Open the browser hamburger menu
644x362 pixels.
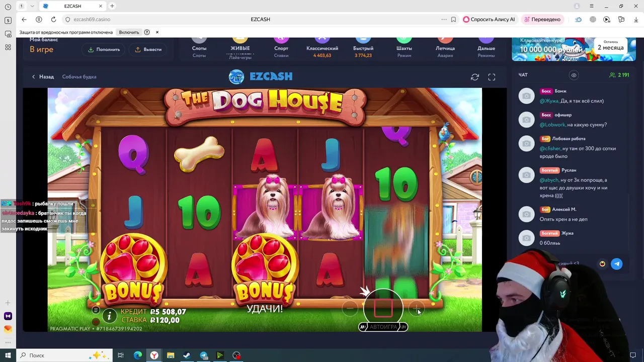tap(592, 6)
